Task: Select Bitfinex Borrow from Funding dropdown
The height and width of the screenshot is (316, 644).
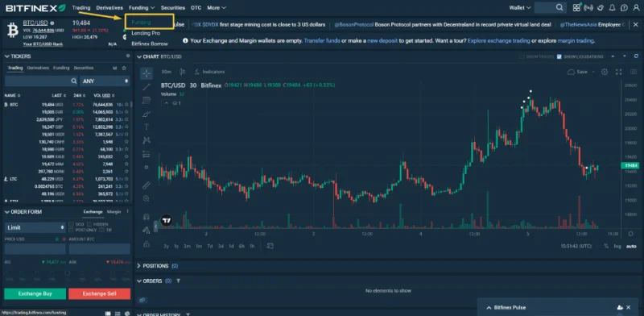Action: click(x=150, y=44)
